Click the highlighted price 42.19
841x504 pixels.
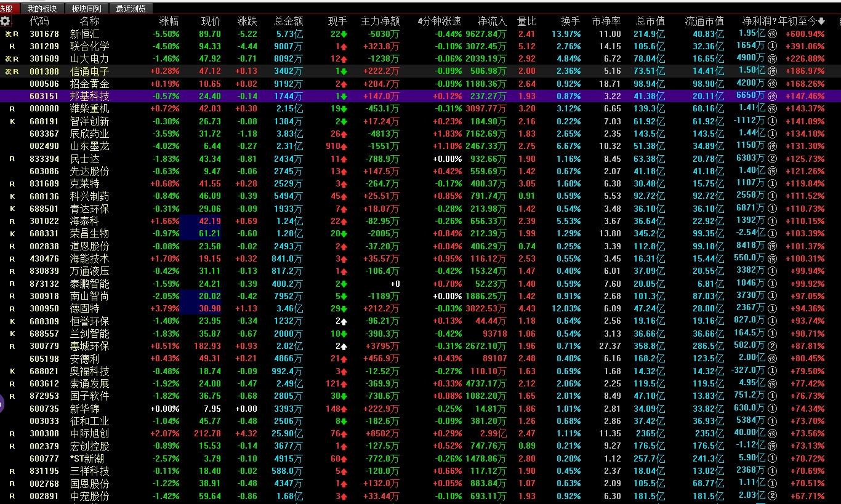coord(210,222)
